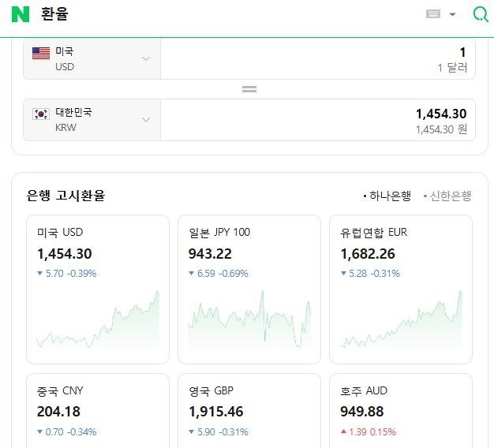This screenshot has width=494, height=448.
Task: Open the 호주 AUD rate card
Action: tap(401, 410)
